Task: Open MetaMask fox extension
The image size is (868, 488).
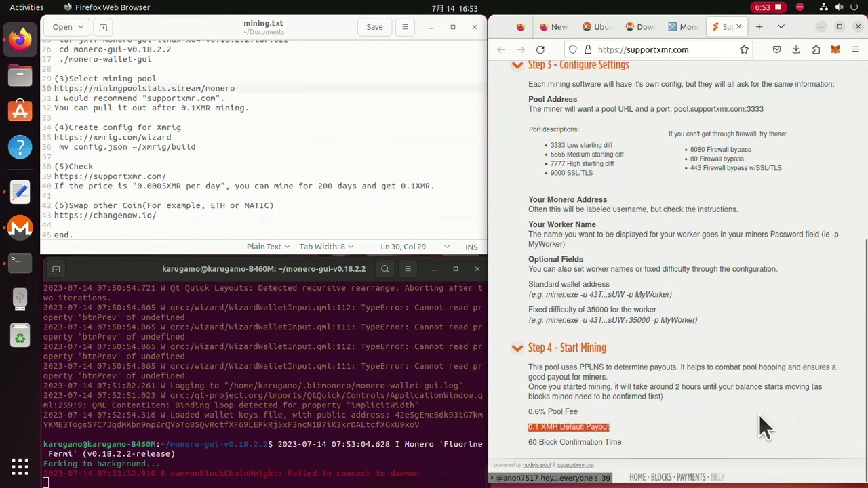Action: pos(835,49)
